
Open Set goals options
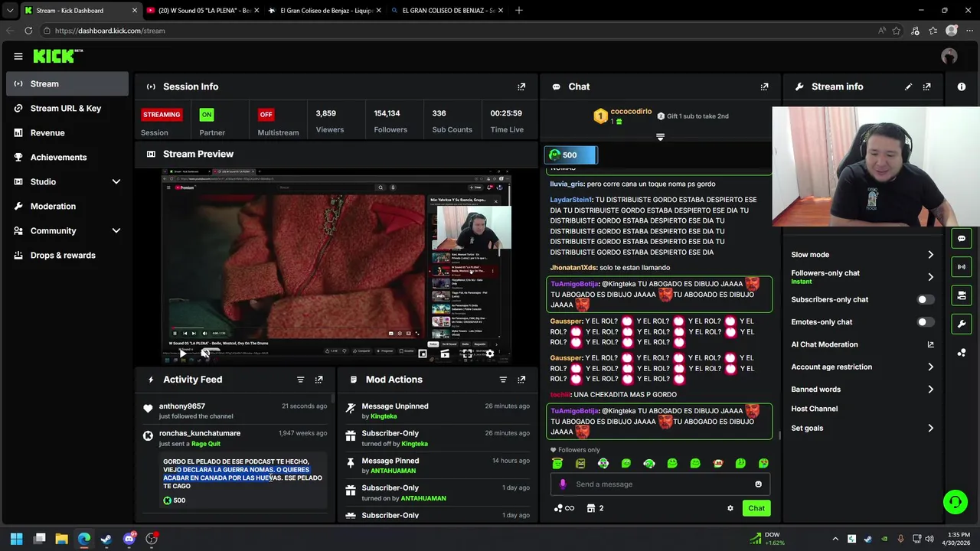[862, 428]
